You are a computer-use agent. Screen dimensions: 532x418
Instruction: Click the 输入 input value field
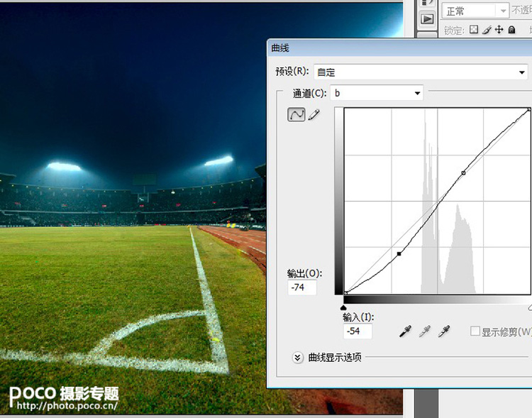(358, 331)
